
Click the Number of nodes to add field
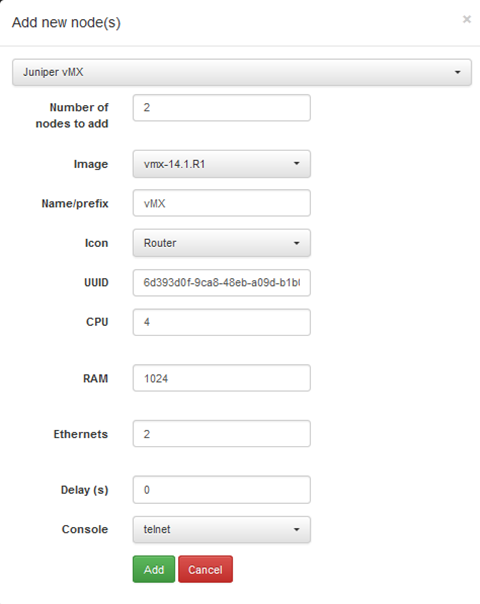[222, 108]
